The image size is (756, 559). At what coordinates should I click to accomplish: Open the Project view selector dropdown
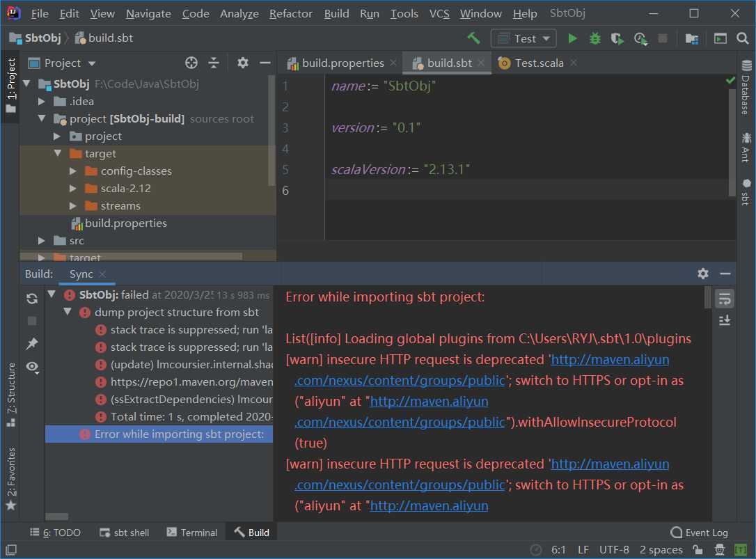click(x=62, y=63)
